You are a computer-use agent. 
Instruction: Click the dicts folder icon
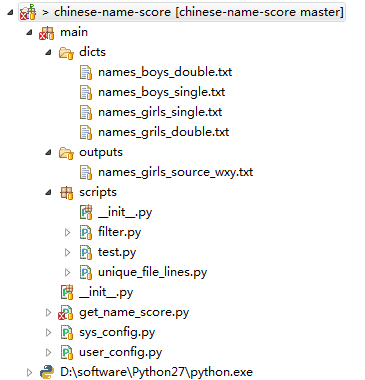click(66, 53)
